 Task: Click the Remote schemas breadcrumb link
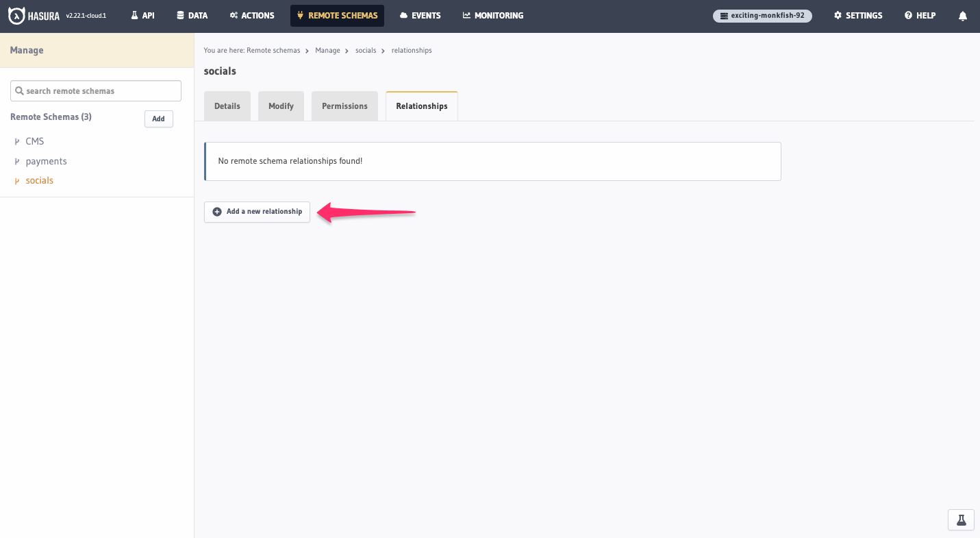(x=272, y=50)
